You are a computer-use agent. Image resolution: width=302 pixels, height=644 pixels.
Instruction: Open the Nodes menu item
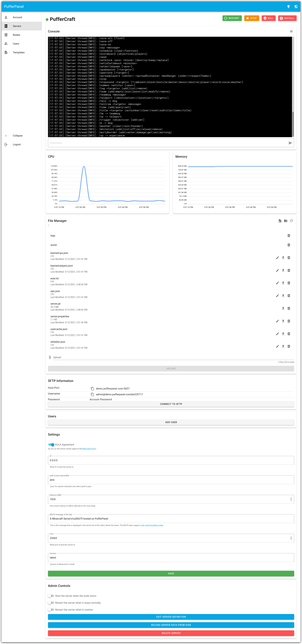(x=16, y=35)
